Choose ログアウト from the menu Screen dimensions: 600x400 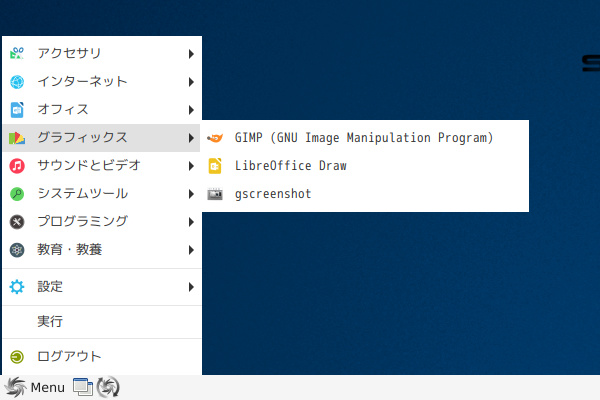coord(102,357)
